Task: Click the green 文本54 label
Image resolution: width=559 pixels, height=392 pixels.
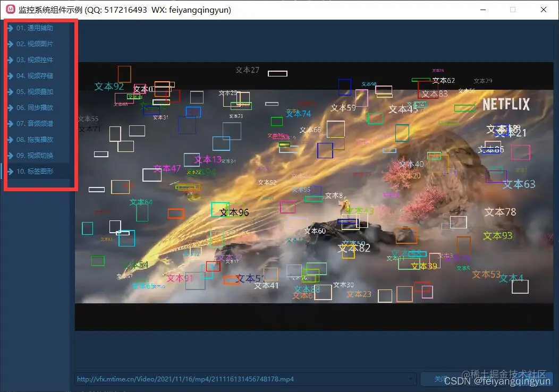Action: [x=136, y=265]
